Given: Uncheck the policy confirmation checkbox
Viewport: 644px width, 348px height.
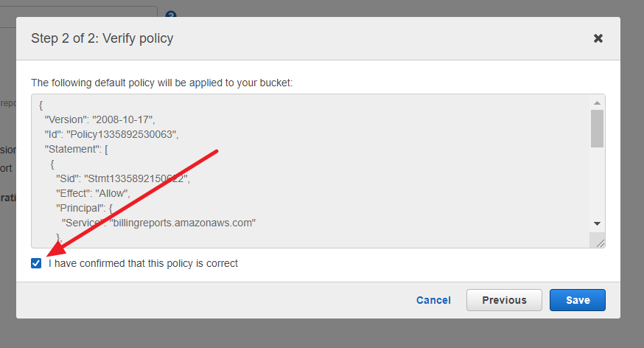Looking at the screenshot, I should click(x=36, y=263).
